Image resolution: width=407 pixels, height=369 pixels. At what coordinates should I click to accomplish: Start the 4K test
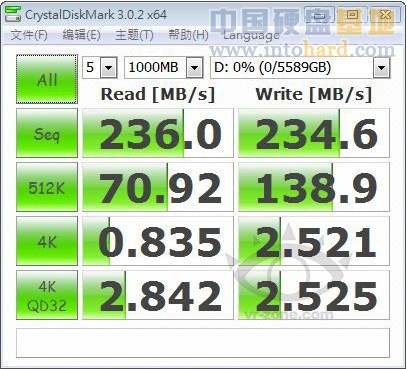[47, 241]
